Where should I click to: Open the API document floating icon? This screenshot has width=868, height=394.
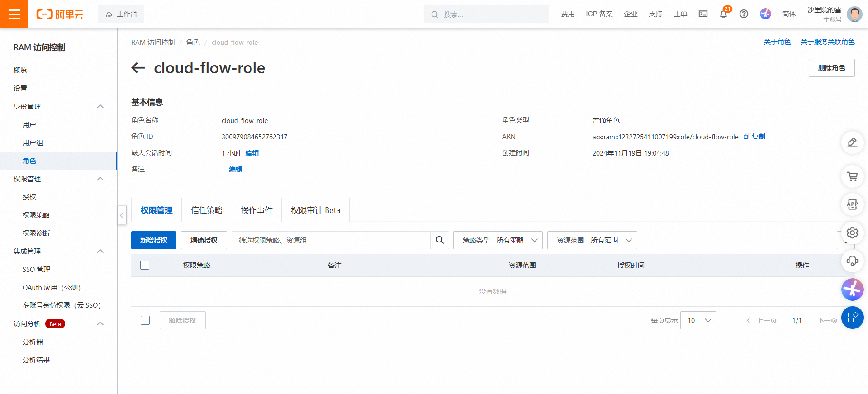[x=852, y=204]
